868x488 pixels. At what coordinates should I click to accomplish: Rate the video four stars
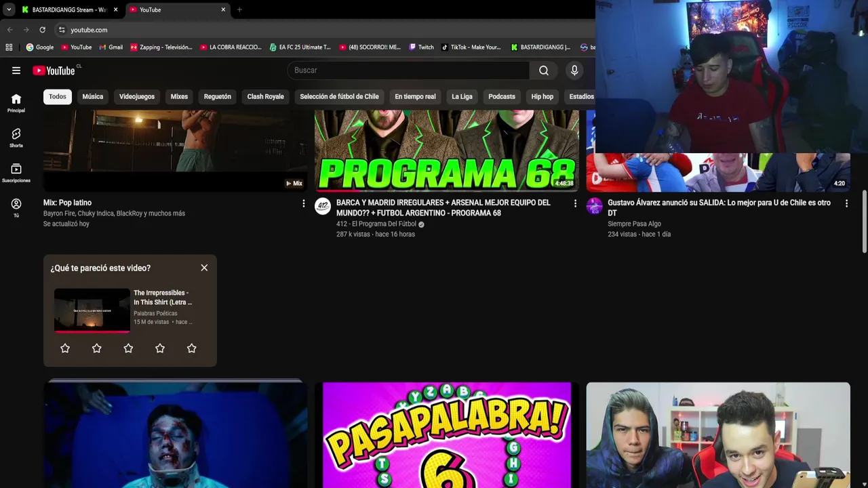point(160,348)
